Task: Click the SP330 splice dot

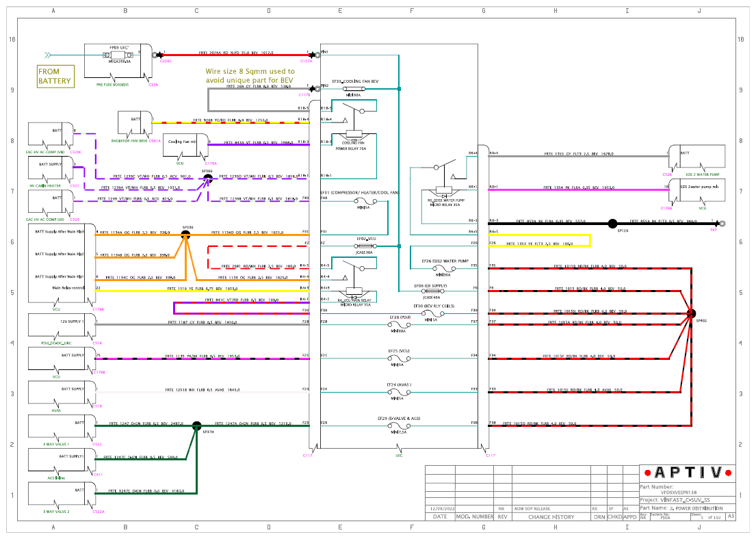Action: (x=185, y=235)
